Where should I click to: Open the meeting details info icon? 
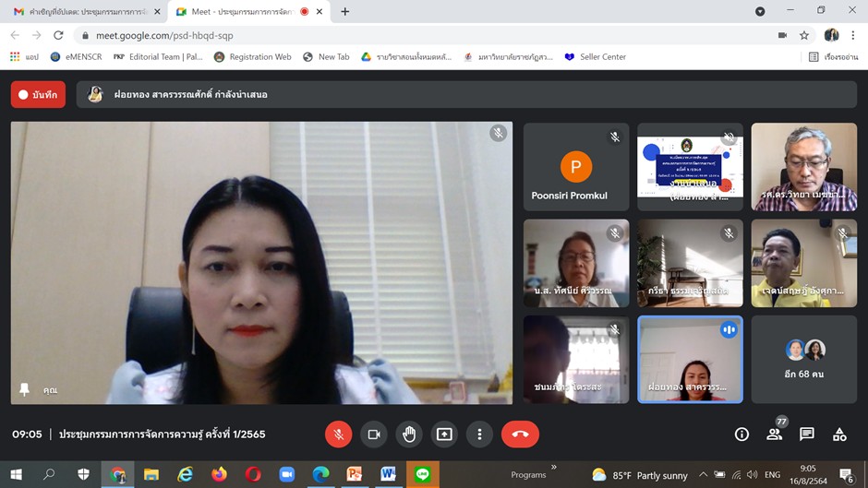point(741,434)
